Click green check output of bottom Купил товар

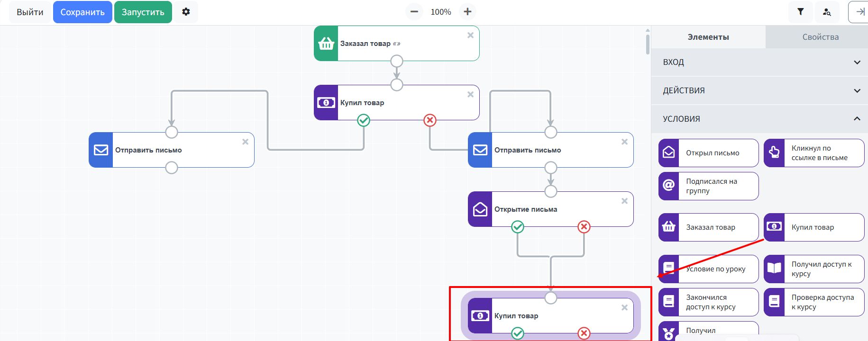click(518, 333)
